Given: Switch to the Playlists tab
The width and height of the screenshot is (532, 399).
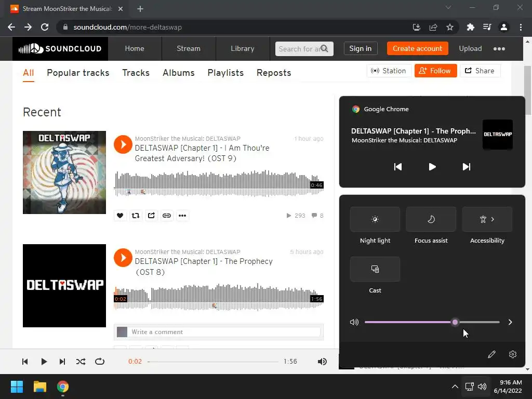Looking at the screenshot, I should 225,73.
